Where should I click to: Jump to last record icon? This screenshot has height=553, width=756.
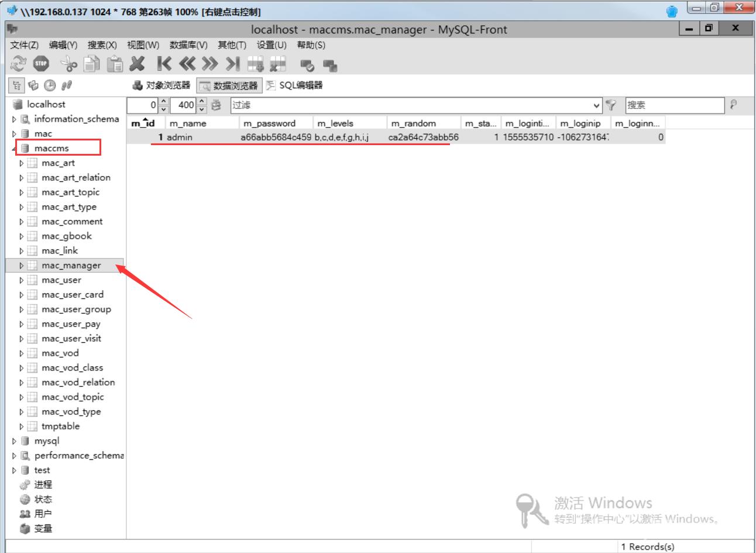click(x=233, y=63)
